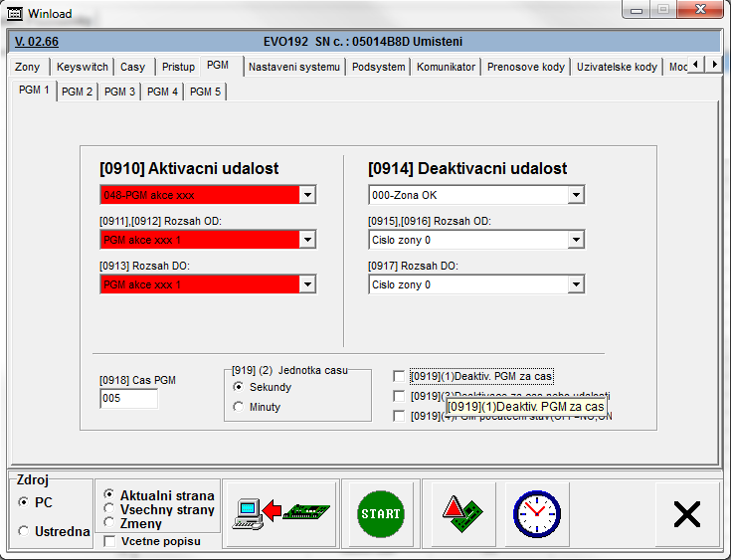This screenshot has height=560, width=731.
Task: Select the Vsechny strany option
Action: [109, 509]
